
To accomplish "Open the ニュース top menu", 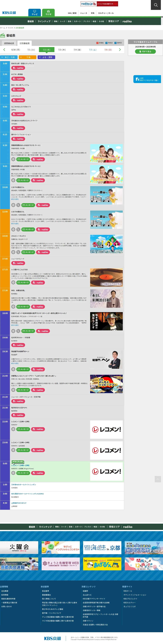I will tap(84, 13).
